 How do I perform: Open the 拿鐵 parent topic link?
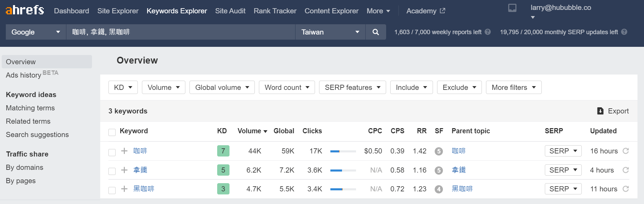coord(458,170)
